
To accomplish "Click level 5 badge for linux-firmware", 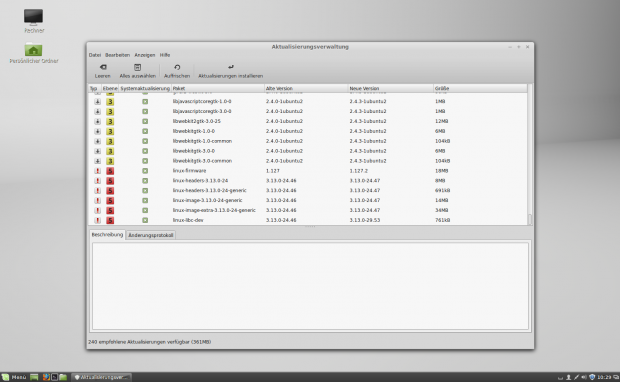I will click(x=110, y=171).
